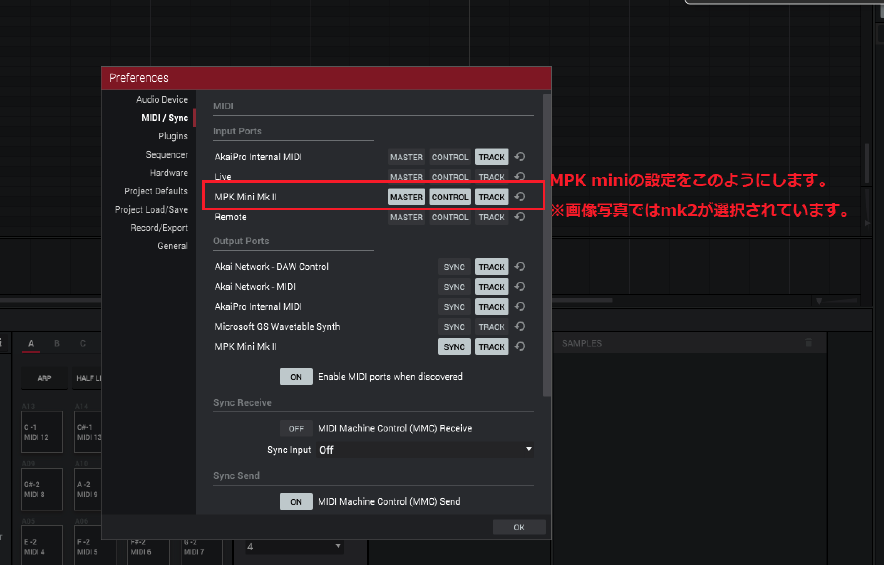Screen dimensions: 884x565
Task: Switch to pad bank B tab
Action: pyautogui.click(x=57, y=343)
